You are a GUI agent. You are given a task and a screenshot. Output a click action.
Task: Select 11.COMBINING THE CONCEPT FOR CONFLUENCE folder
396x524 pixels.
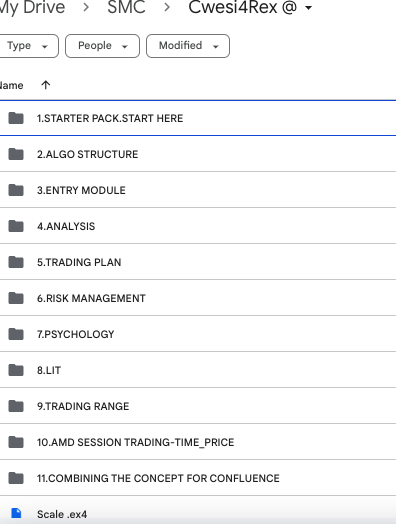(198, 478)
